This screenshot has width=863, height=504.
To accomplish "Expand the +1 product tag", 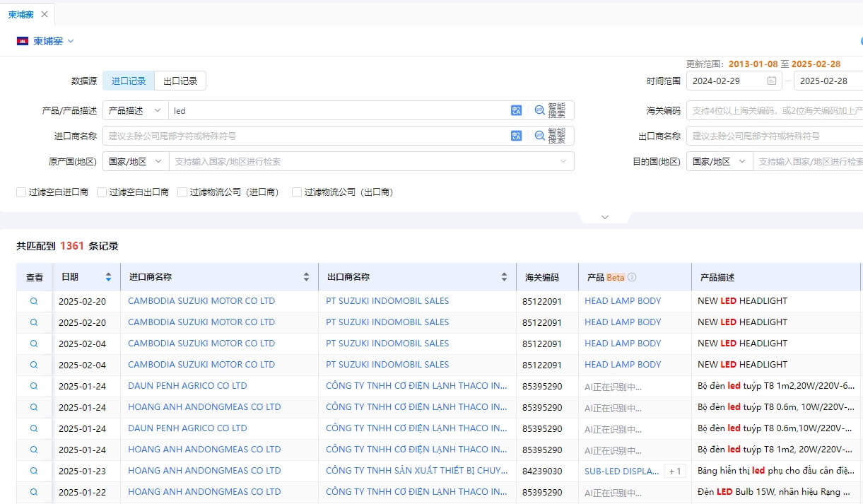I will pos(675,471).
